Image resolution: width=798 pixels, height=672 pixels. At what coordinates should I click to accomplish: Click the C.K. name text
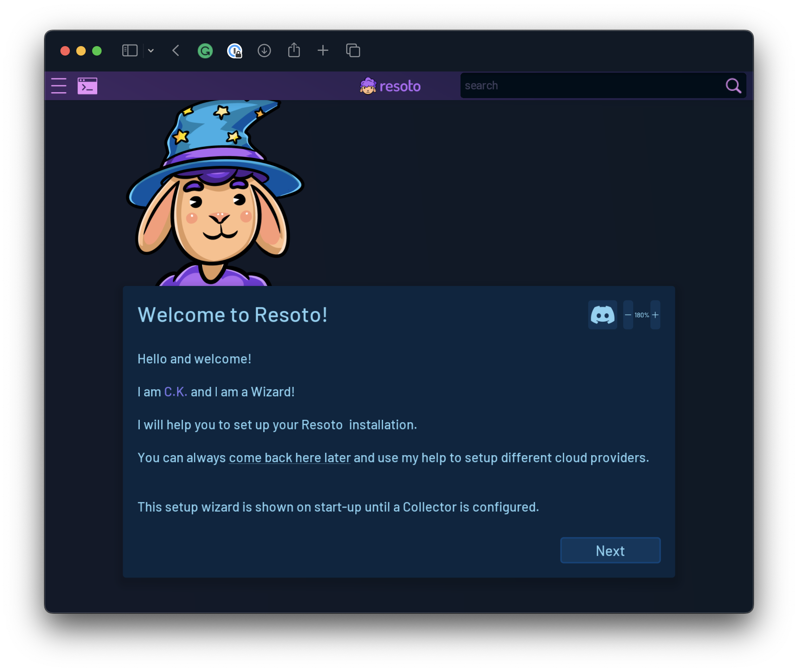point(175,392)
